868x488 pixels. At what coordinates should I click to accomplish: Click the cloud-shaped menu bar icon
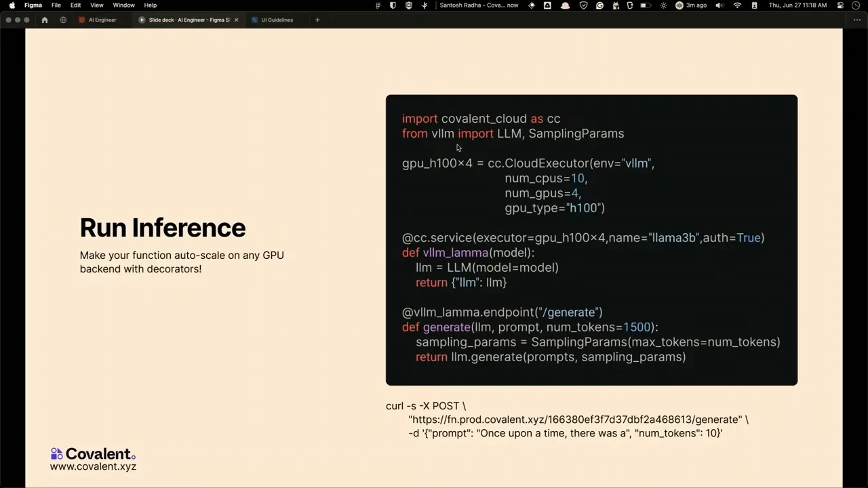tap(566, 5)
